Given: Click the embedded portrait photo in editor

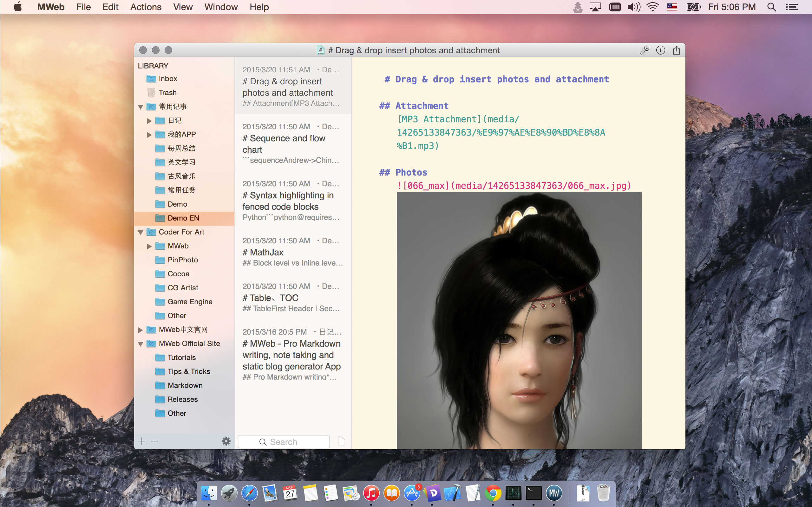Looking at the screenshot, I should tap(519, 320).
